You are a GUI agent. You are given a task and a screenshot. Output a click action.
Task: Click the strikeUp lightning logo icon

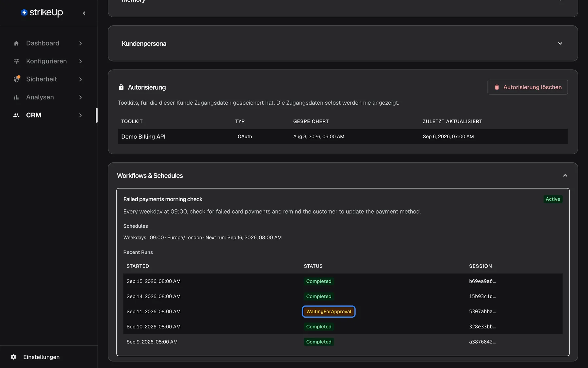24,12
